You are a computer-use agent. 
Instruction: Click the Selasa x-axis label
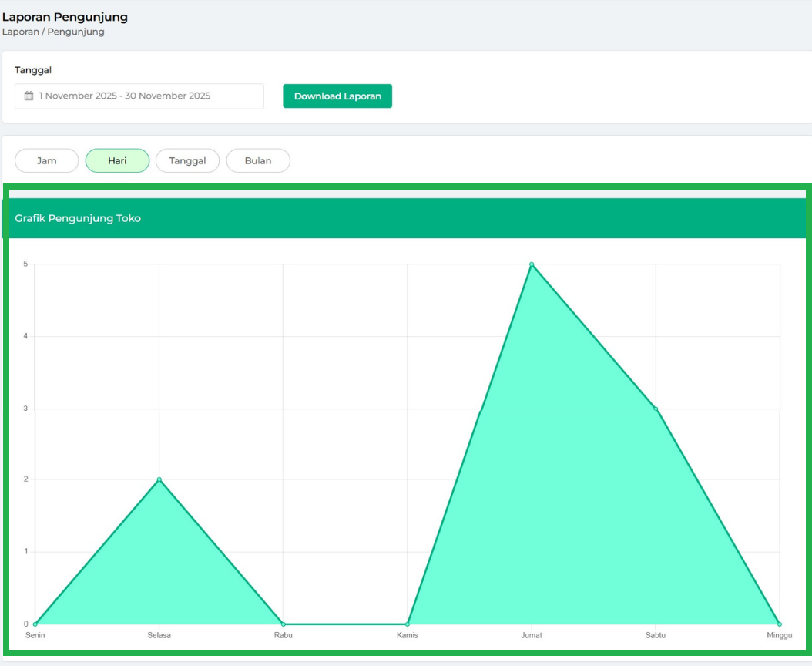click(x=159, y=636)
